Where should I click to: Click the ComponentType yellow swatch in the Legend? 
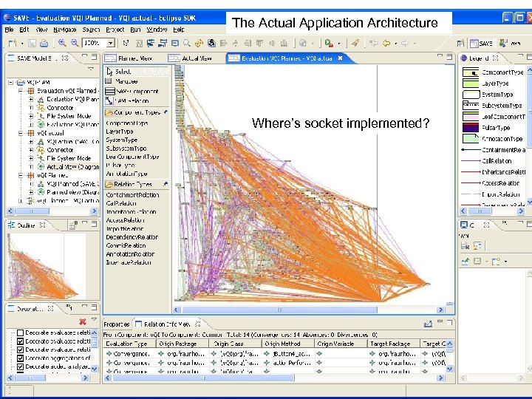[471, 72]
